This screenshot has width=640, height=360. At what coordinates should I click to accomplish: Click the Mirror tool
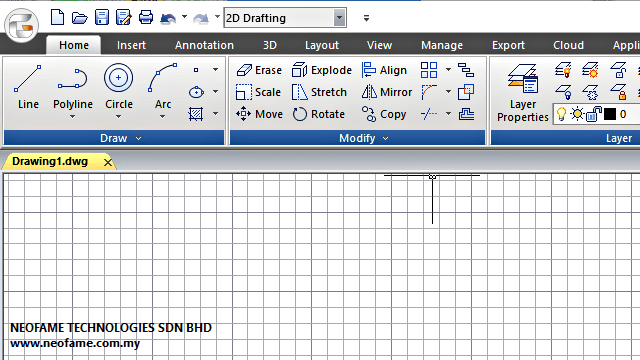click(387, 92)
